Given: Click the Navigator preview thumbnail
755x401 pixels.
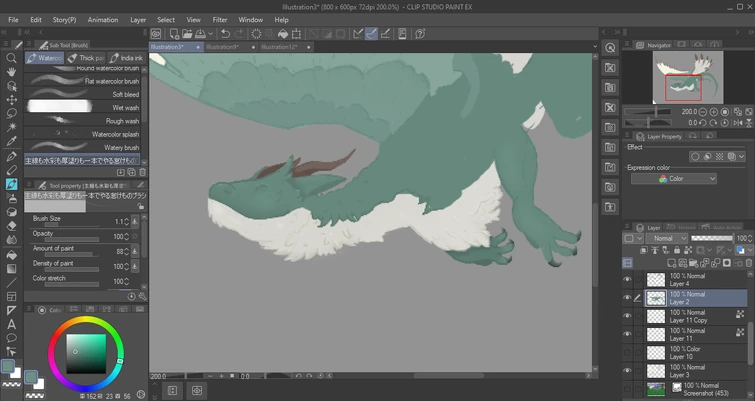Looking at the screenshot, I should (687, 75).
